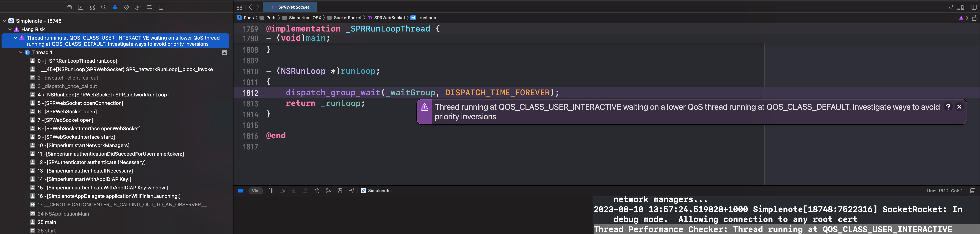Open the Report navigator list icon

(x=161, y=7)
